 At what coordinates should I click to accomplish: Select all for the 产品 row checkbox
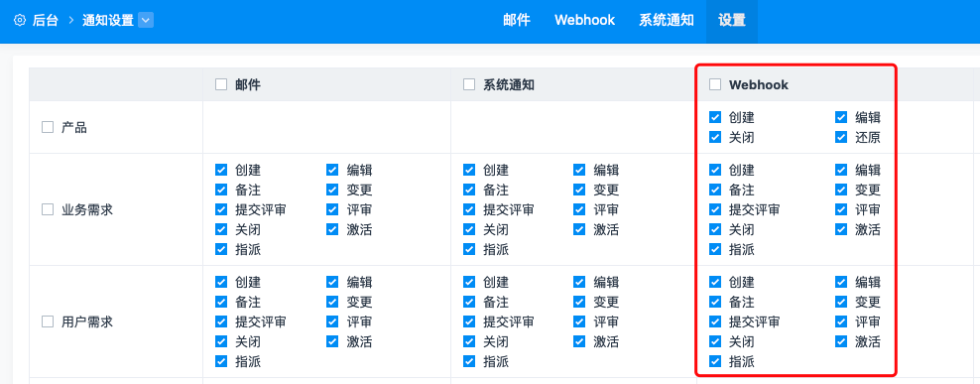(48, 128)
